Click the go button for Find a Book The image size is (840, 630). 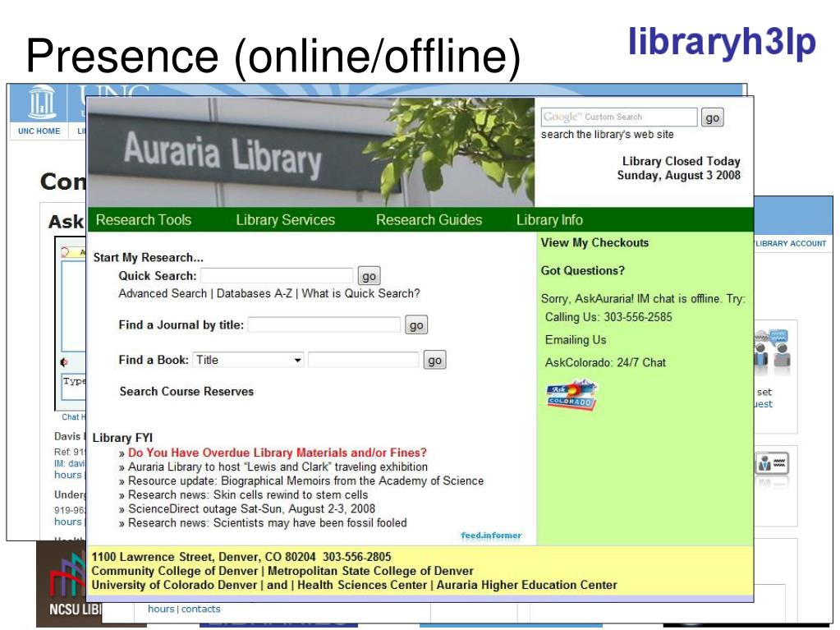point(434,360)
